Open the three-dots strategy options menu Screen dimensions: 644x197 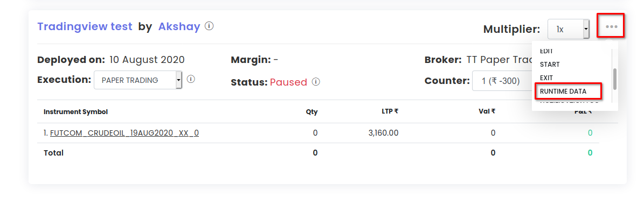[611, 27]
